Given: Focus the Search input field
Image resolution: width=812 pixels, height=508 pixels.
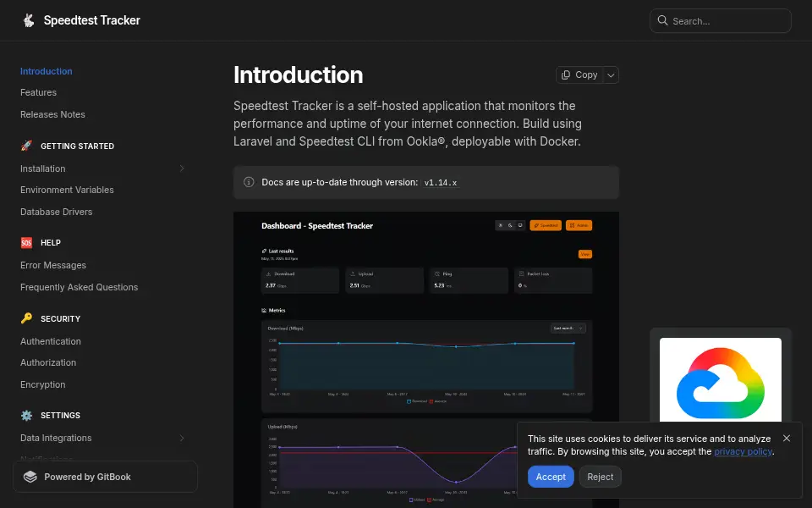Looking at the screenshot, I should point(721,20).
